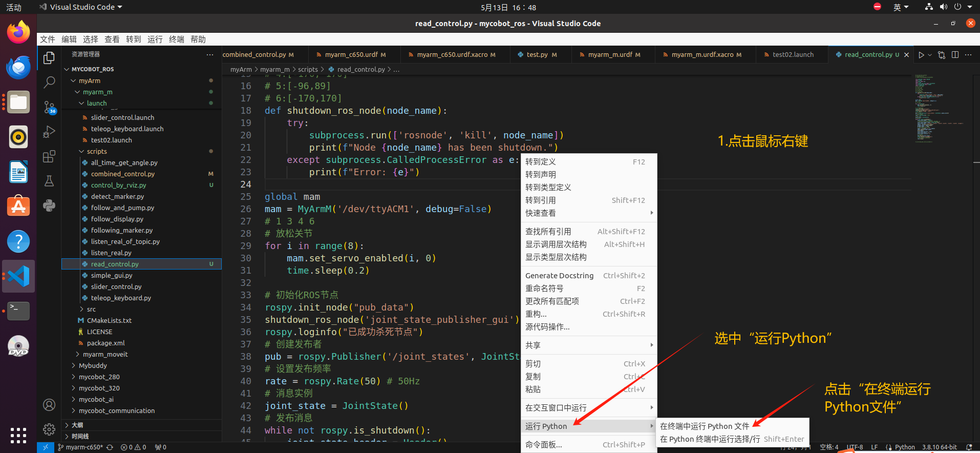The image size is (980, 453).
Task: Choose 命令面板... in the context menu
Action: [589, 445]
